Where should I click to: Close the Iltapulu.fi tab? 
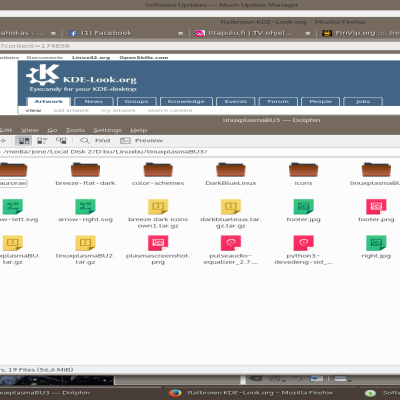308,33
